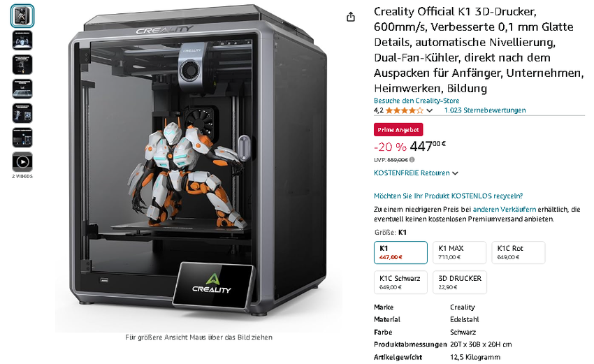Select the second product thumbnail image
The height and width of the screenshot is (364, 594).
tap(22, 41)
